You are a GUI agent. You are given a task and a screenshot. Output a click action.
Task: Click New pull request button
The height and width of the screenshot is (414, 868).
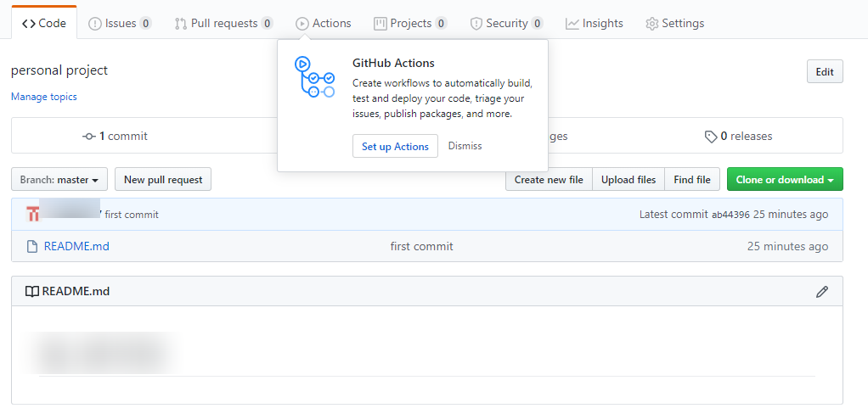[x=163, y=179]
